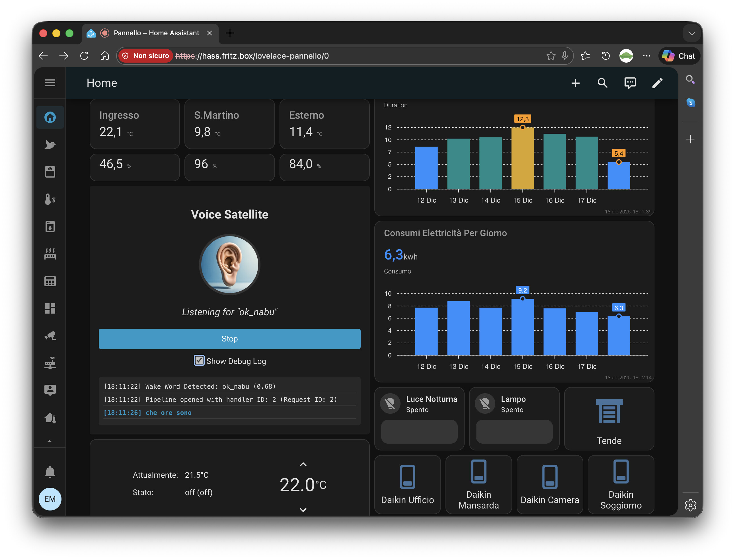Open the Assist chat icon in header
Image resolution: width=735 pixels, height=560 pixels.
coord(630,83)
